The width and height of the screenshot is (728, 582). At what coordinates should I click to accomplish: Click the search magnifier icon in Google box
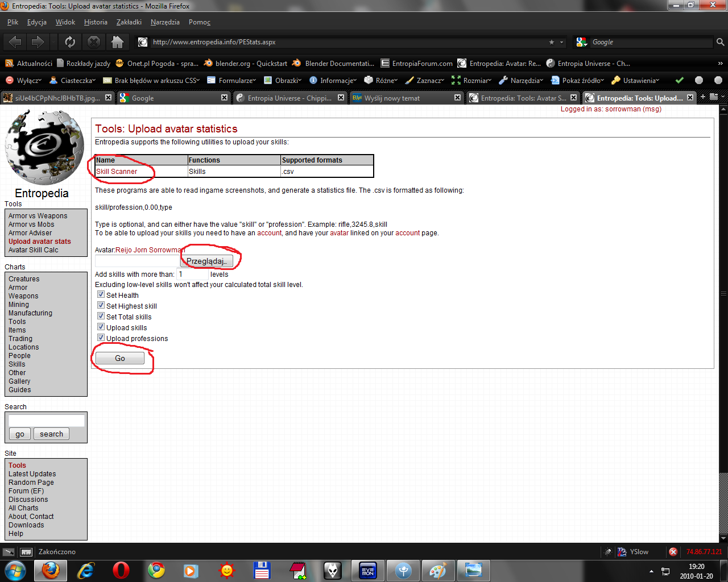720,42
